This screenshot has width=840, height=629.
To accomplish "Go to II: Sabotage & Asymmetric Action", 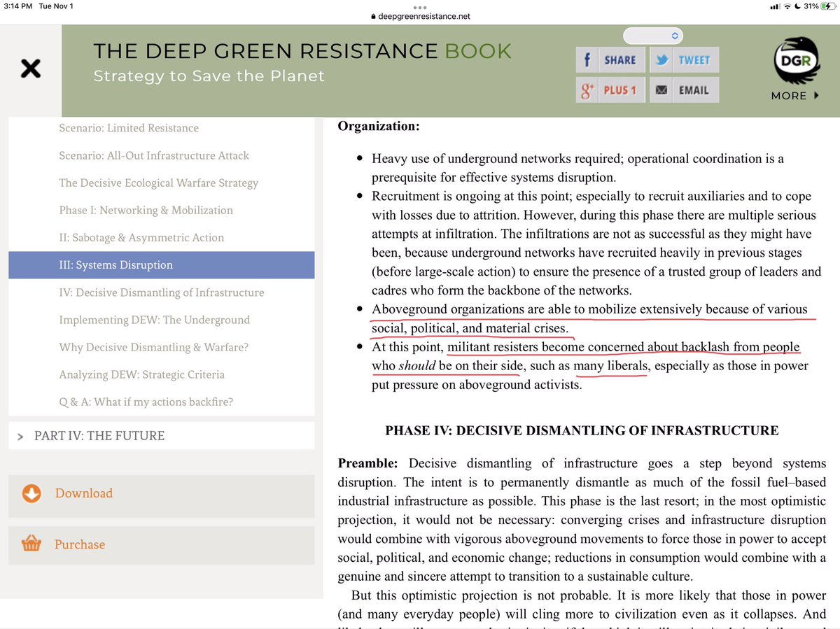I will [141, 237].
